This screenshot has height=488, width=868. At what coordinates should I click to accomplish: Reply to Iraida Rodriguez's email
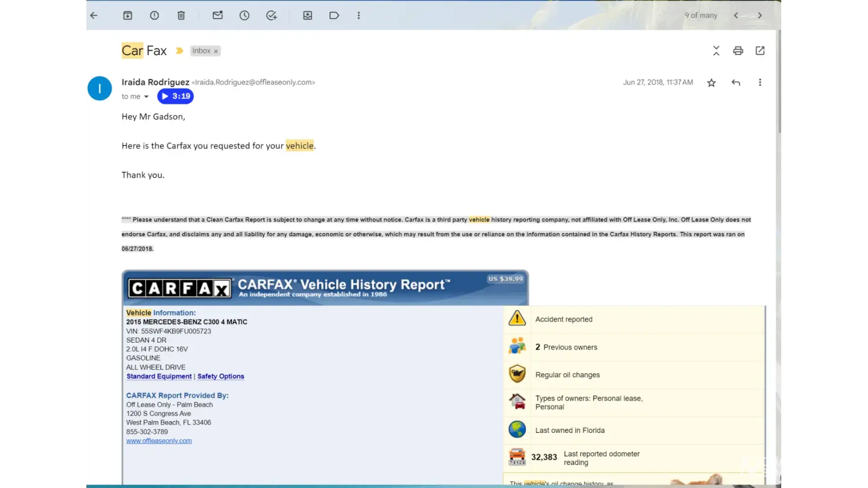736,83
